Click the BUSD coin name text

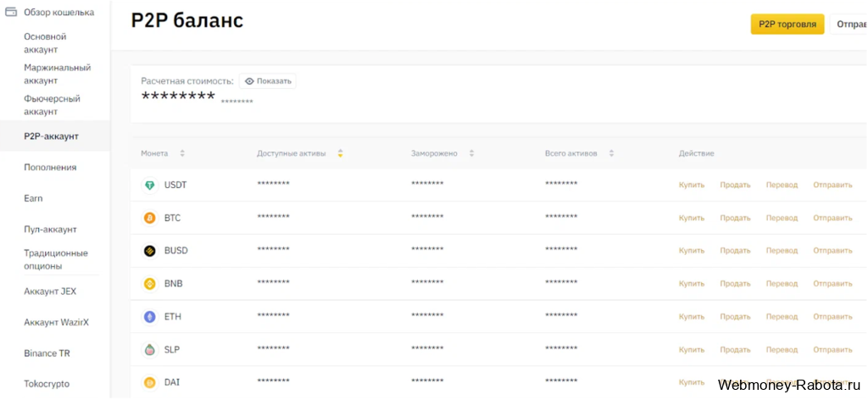coord(176,251)
